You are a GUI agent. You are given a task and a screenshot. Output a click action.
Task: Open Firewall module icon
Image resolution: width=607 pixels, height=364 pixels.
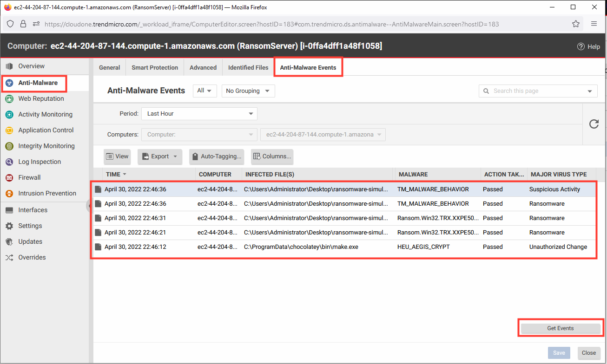9,178
